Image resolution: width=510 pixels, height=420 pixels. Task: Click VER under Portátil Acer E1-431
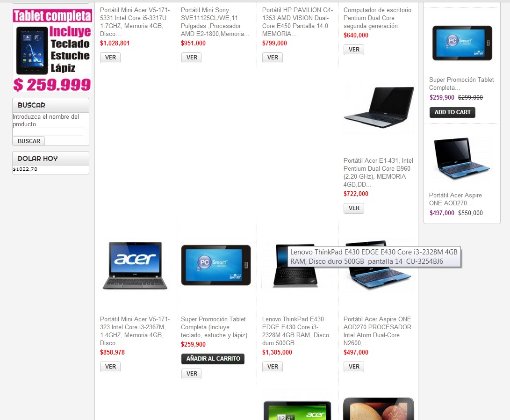point(354,208)
